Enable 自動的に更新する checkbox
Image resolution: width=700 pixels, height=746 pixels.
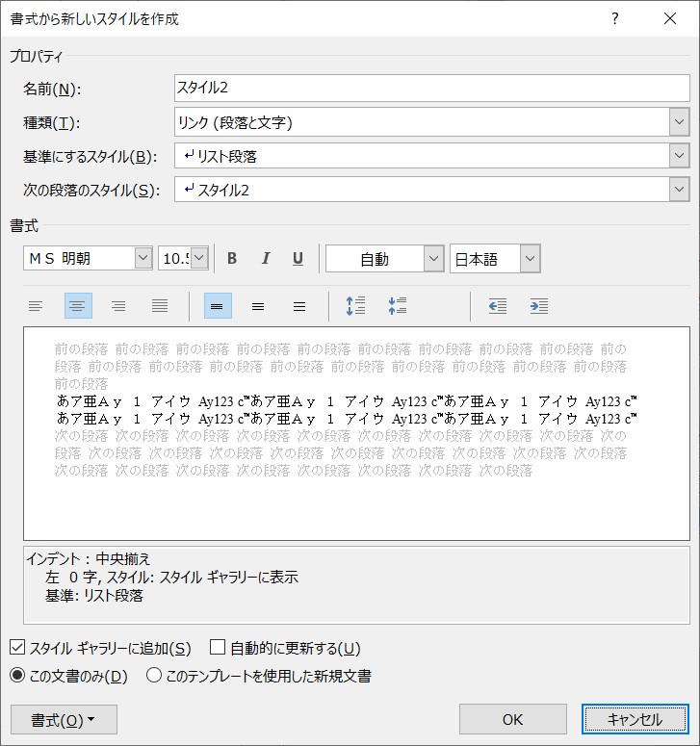(218, 648)
